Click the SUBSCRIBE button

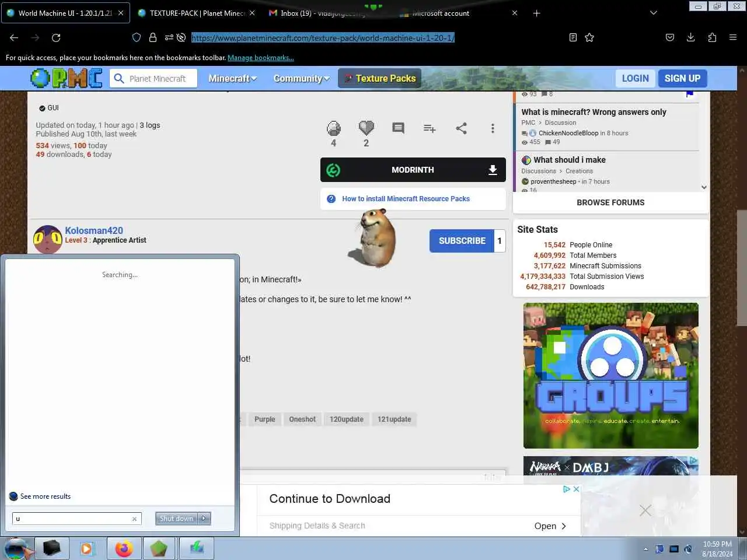coord(462,240)
